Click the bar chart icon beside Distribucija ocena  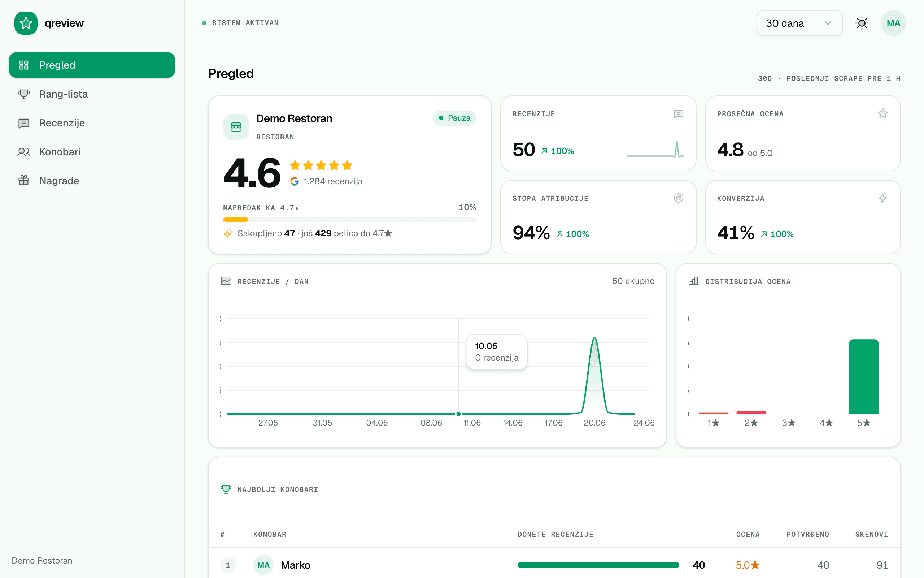click(694, 281)
